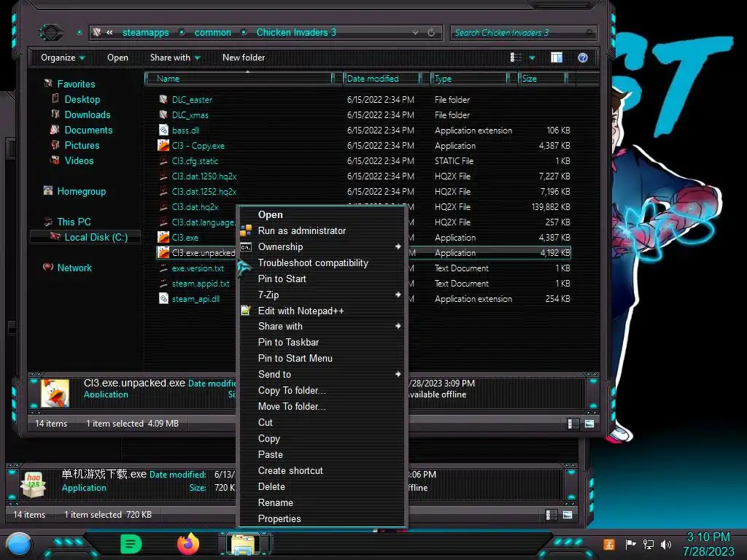The image size is (747, 560).
Task: Choose Open from the context menu
Action: click(x=322, y=215)
